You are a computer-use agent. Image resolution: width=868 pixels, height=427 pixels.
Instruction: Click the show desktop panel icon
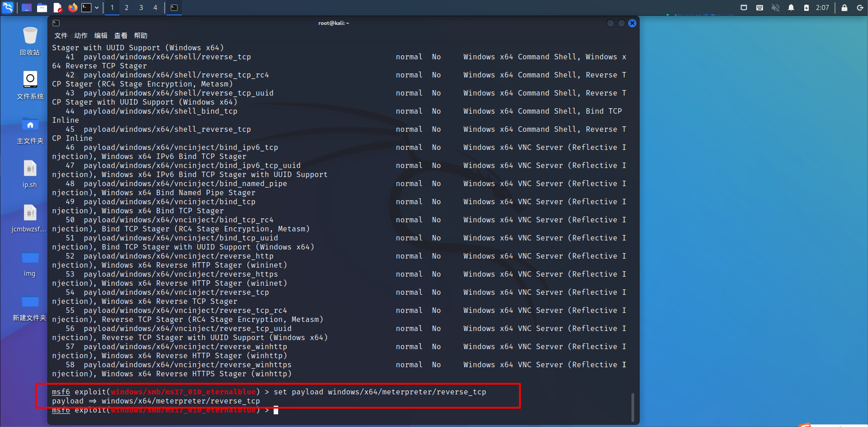pyautogui.click(x=27, y=8)
